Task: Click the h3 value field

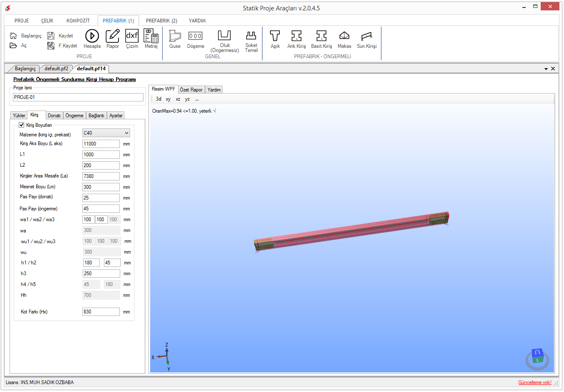Action: pyautogui.click(x=101, y=274)
